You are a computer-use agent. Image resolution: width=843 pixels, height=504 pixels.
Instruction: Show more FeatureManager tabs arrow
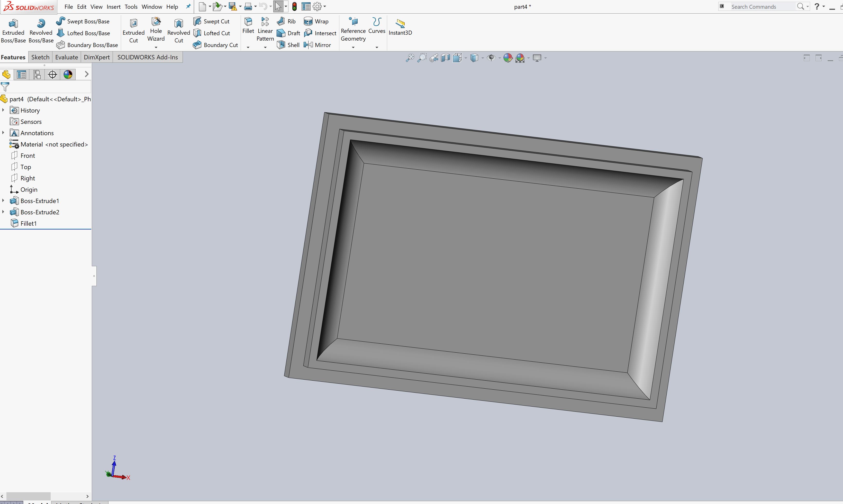pyautogui.click(x=87, y=74)
